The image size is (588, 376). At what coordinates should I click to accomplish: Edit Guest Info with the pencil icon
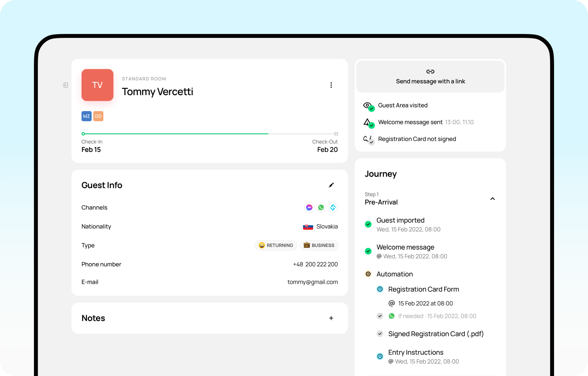[x=331, y=185]
